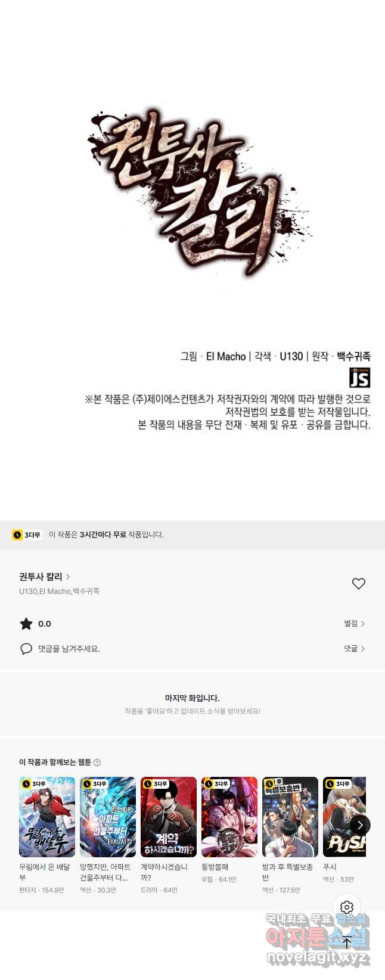Click the 댓글을 남겨주세요 comment field
Image resolution: width=385 pixels, height=980 pixels.
point(69,649)
